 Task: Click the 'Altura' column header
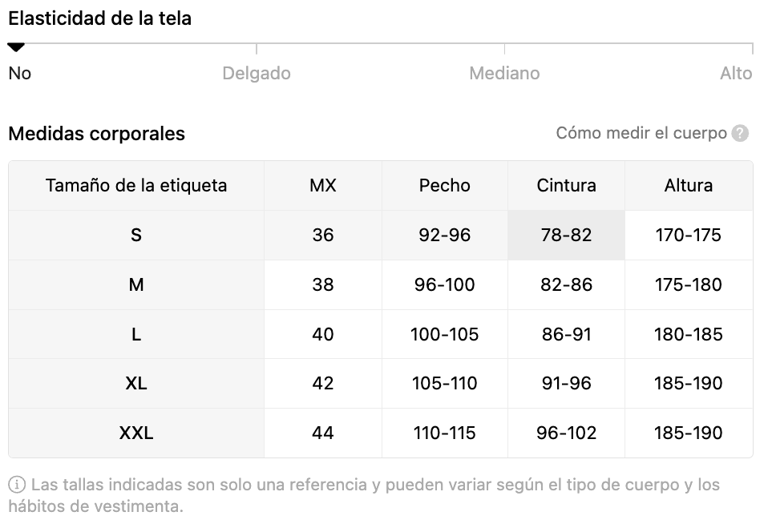tap(689, 186)
